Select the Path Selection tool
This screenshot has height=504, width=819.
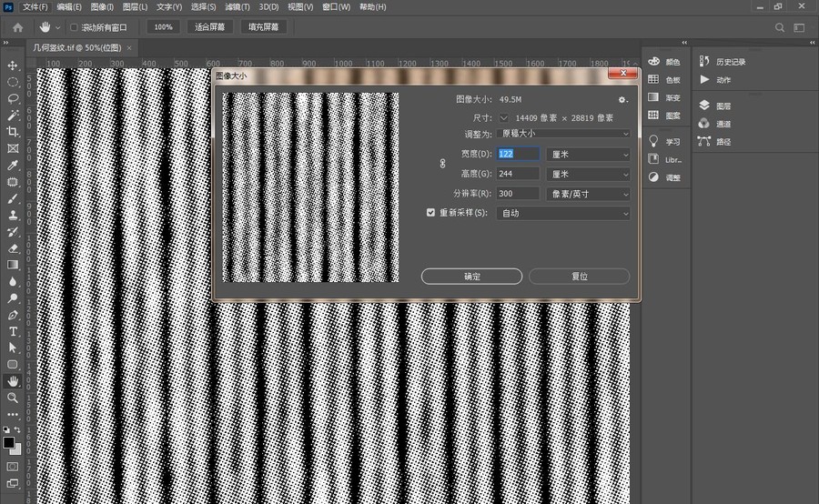(x=13, y=348)
